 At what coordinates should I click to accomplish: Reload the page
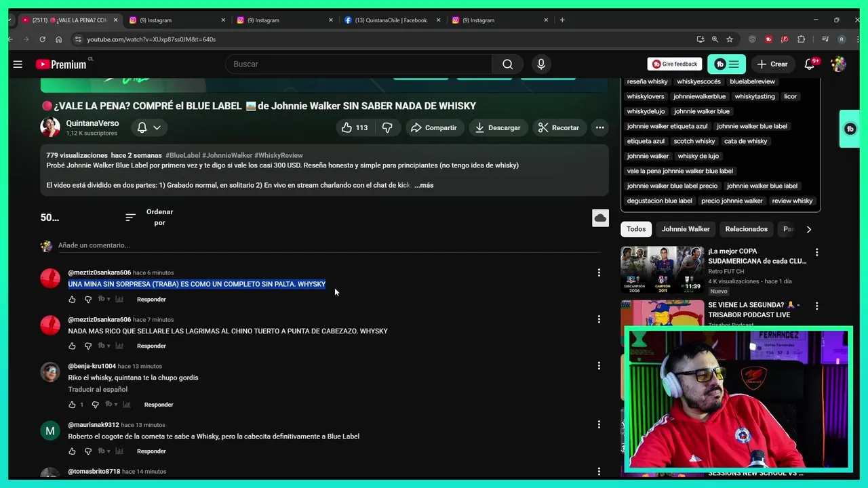tap(42, 39)
